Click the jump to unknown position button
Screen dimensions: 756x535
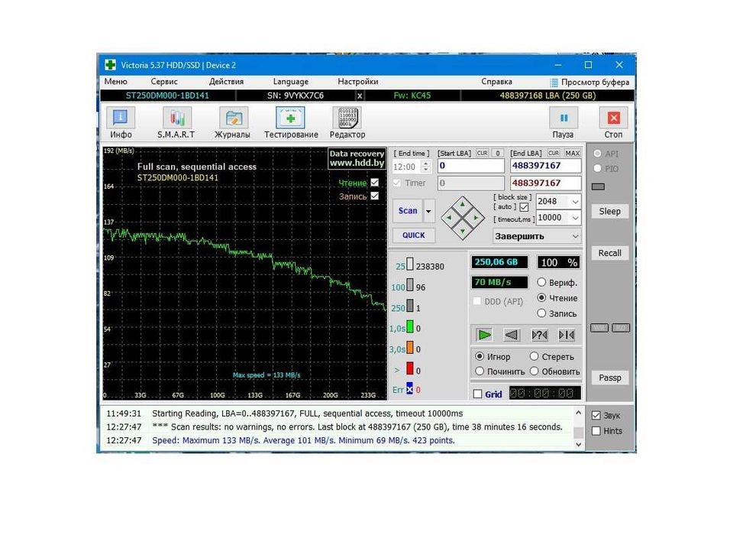(539, 334)
